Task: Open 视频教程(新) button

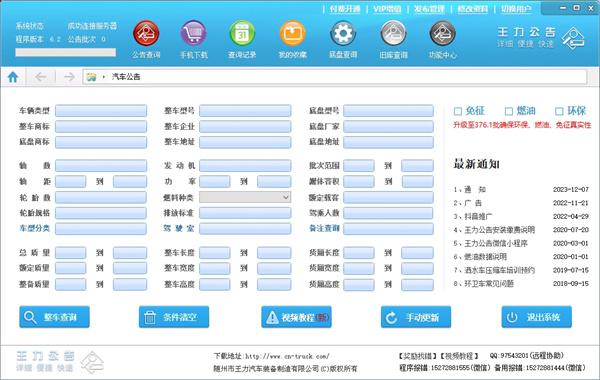Action: (296, 317)
